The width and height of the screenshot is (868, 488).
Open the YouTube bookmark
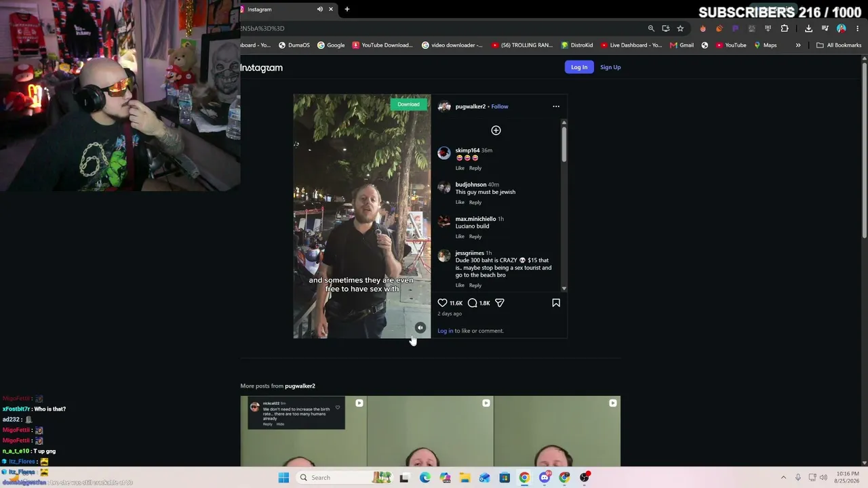731,45
